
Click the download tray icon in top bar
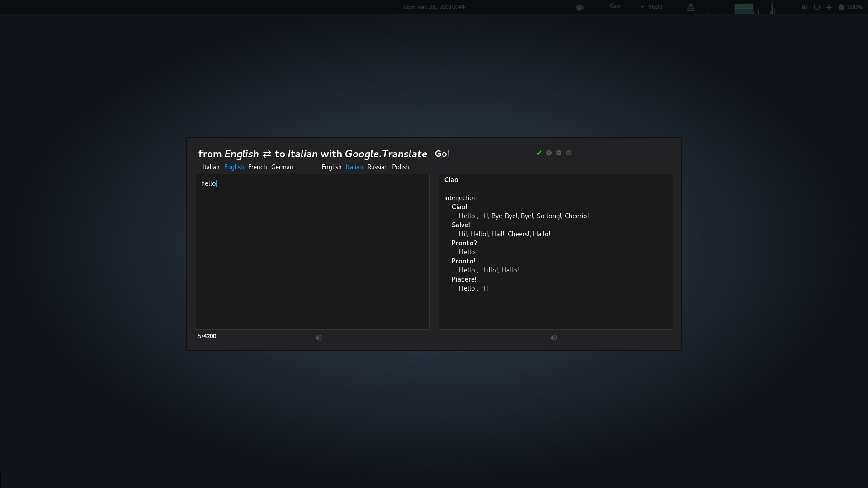click(x=691, y=7)
